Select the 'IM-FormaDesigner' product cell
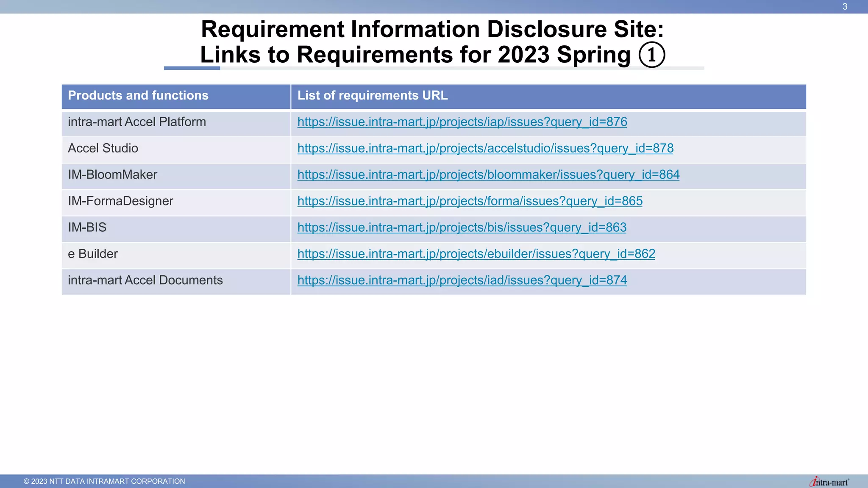The height and width of the screenshot is (488, 868). point(176,202)
